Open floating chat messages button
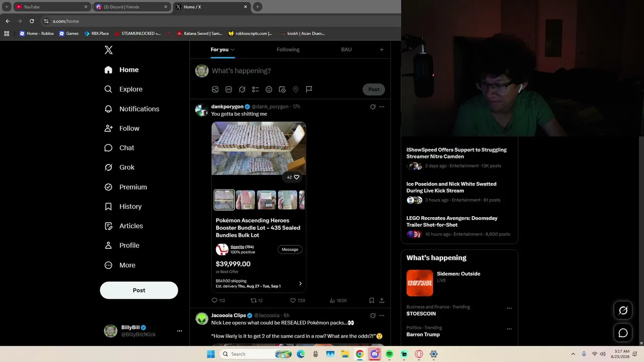 pos(623,333)
